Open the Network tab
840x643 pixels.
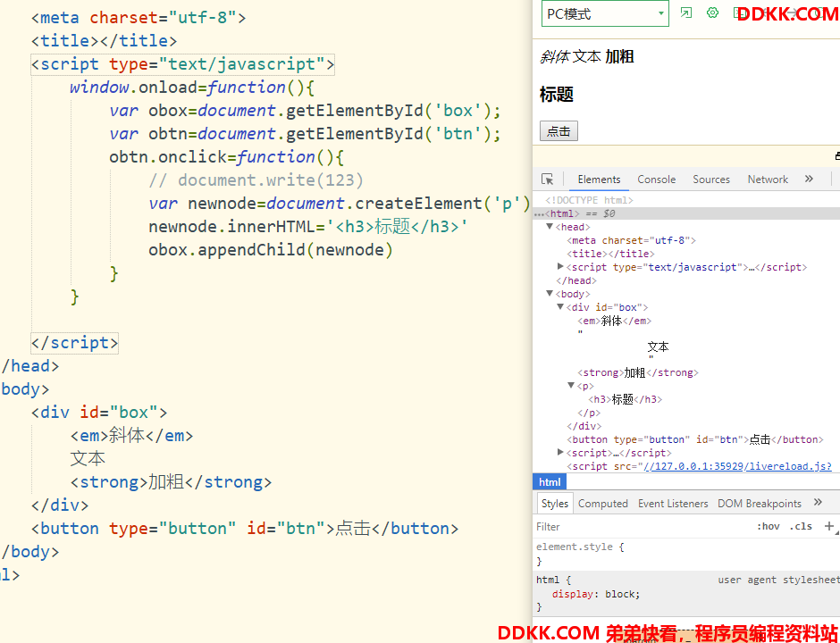(768, 180)
